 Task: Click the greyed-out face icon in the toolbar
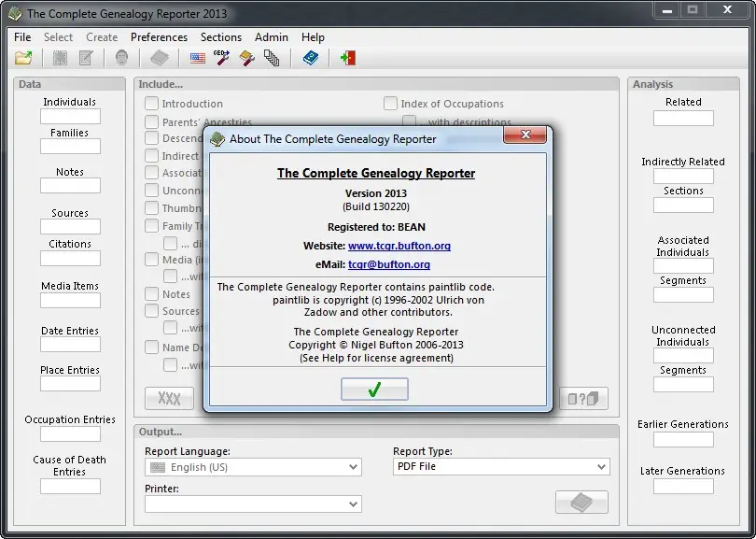[x=122, y=58]
